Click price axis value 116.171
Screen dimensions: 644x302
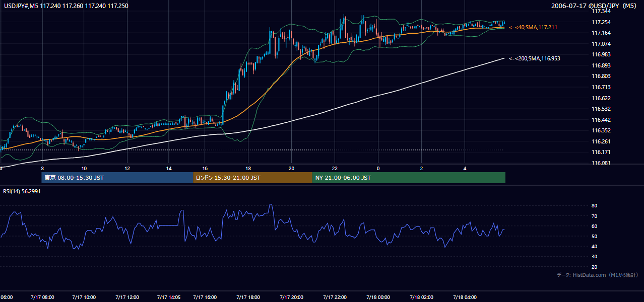(x=601, y=152)
